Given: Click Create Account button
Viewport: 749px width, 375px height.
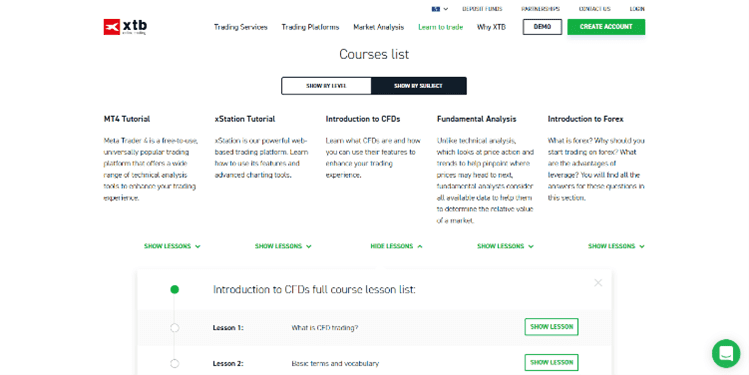Looking at the screenshot, I should coord(606,27).
